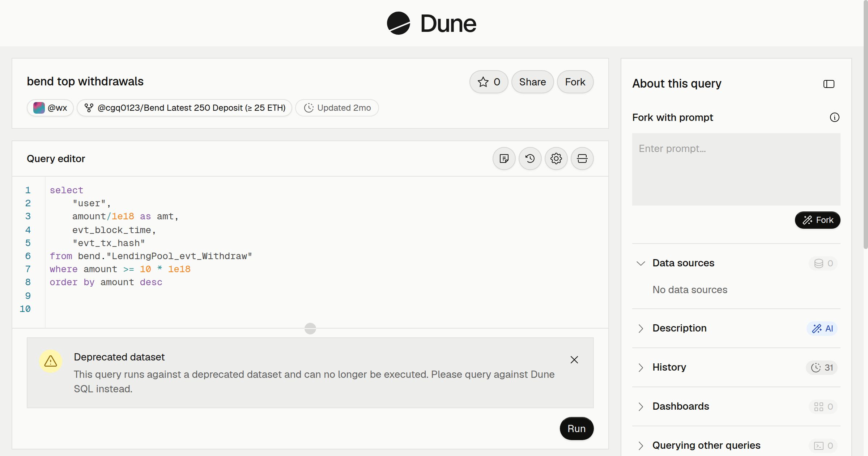The height and width of the screenshot is (456, 868).
Task: Open the query editor settings gear
Action: click(x=556, y=159)
